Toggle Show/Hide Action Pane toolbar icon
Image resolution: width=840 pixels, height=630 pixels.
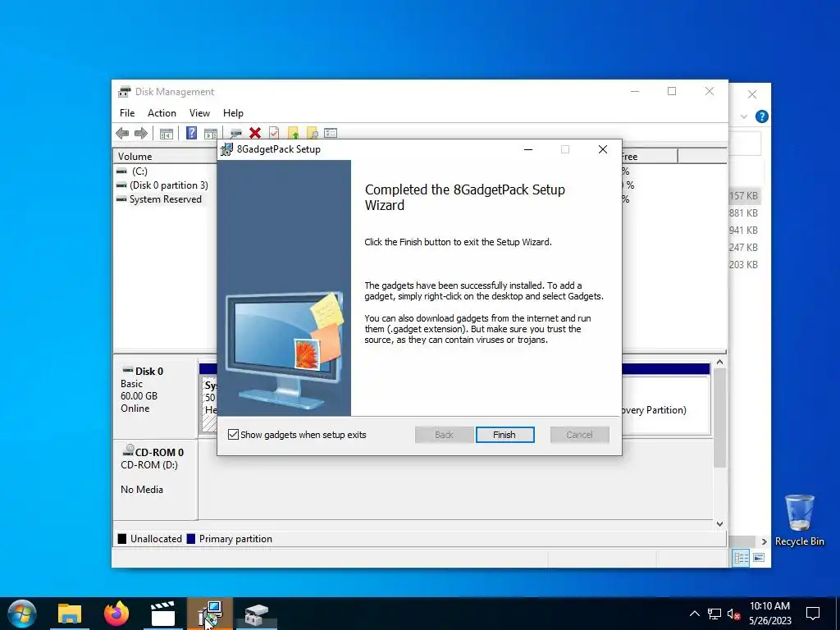point(211,134)
